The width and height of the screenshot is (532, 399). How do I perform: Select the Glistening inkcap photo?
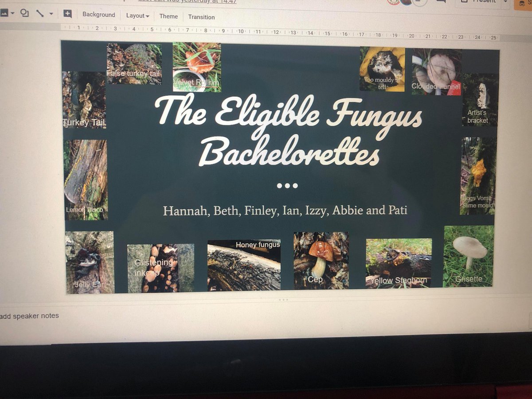[x=161, y=268]
